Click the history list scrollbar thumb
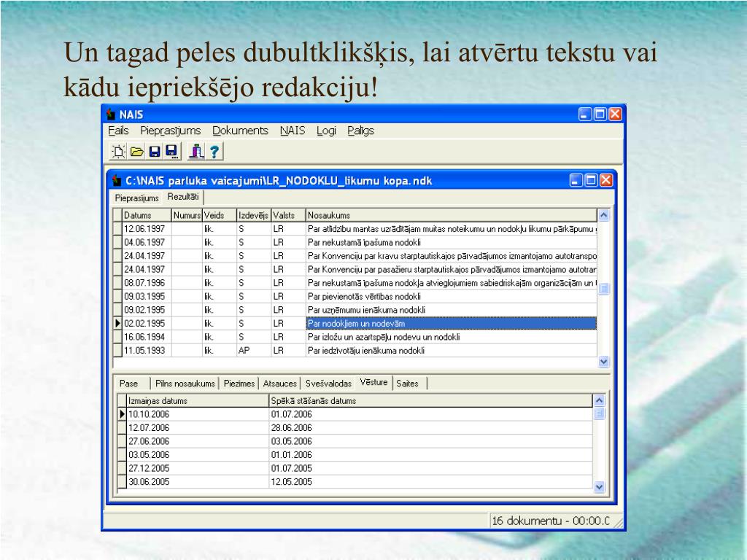 [x=600, y=413]
